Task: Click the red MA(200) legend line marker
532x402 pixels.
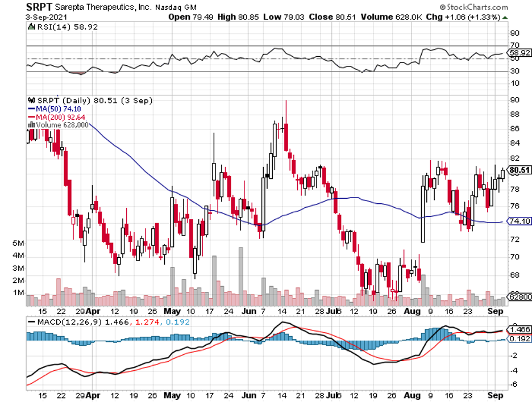Action: pyautogui.click(x=32, y=118)
